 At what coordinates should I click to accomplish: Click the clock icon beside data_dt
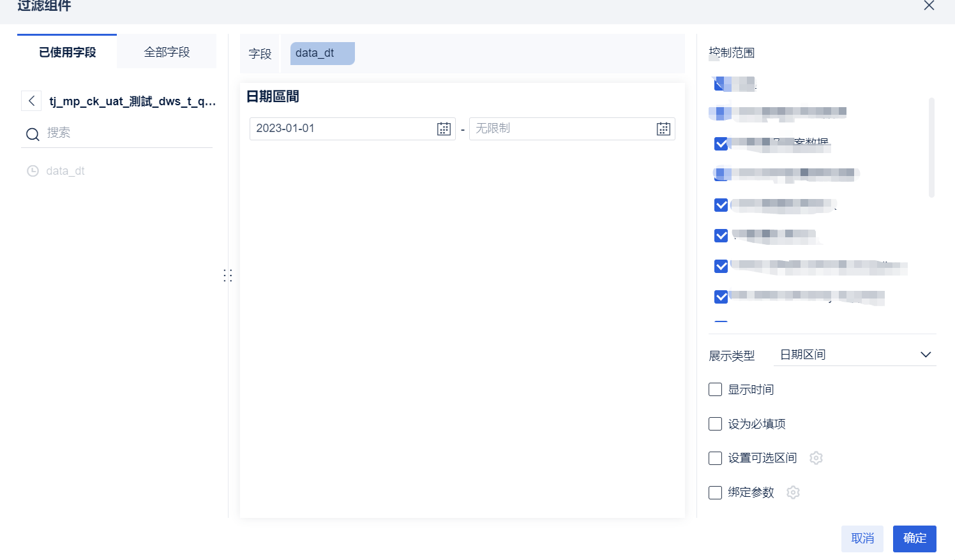33,171
